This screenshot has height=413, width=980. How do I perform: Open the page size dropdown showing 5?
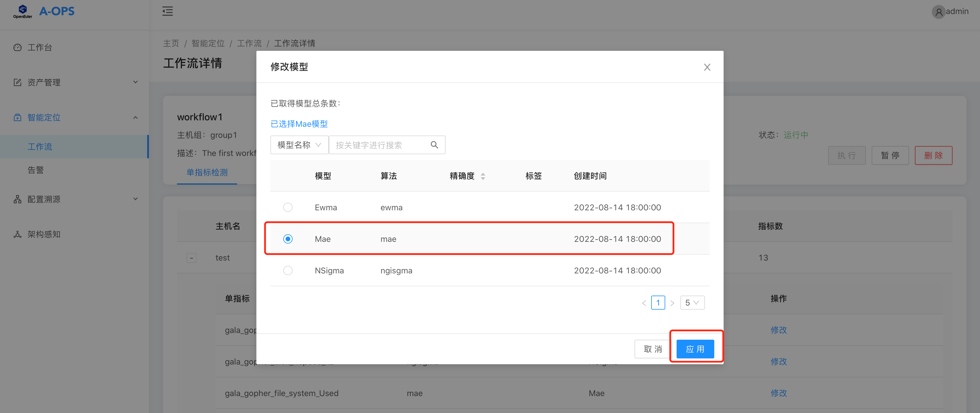click(x=692, y=303)
